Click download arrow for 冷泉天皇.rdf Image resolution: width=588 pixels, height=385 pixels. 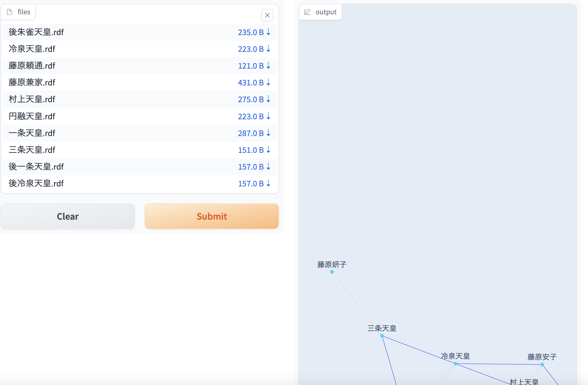tap(268, 49)
